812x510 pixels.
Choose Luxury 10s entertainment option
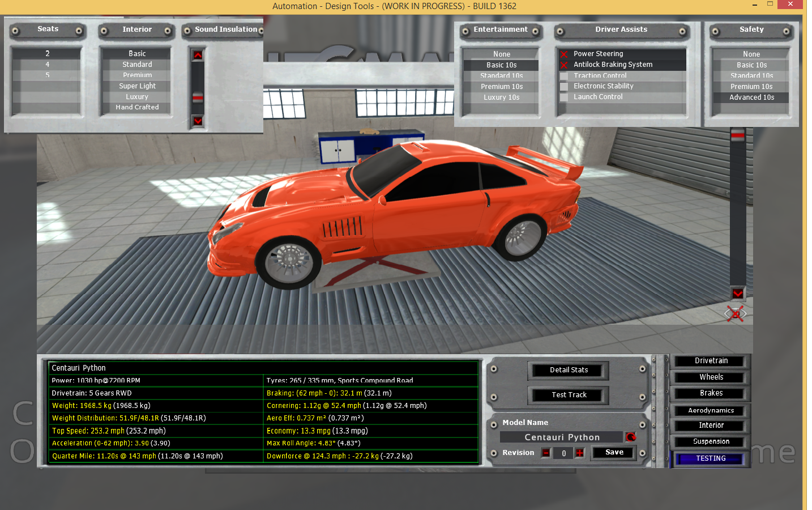(x=501, y=97)
